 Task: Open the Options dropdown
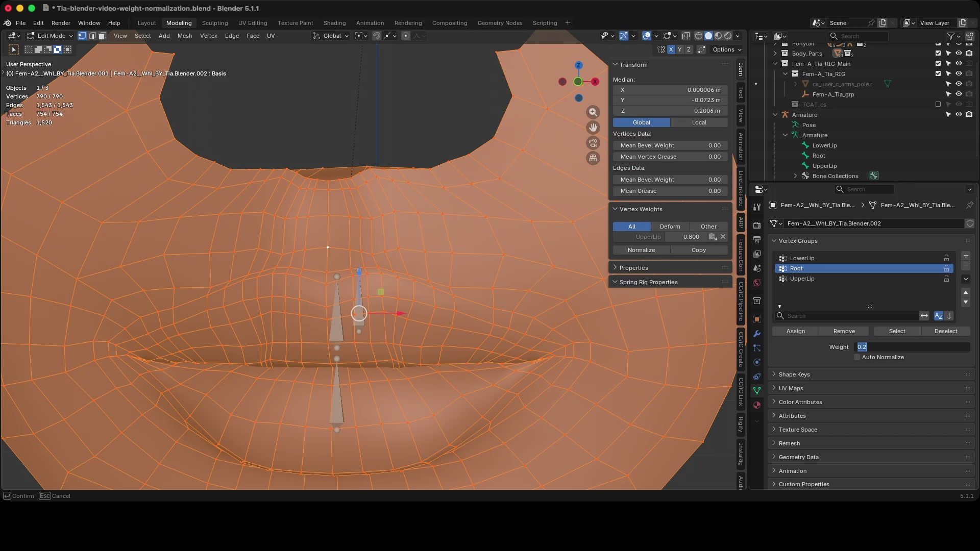[x=727, y=49]
